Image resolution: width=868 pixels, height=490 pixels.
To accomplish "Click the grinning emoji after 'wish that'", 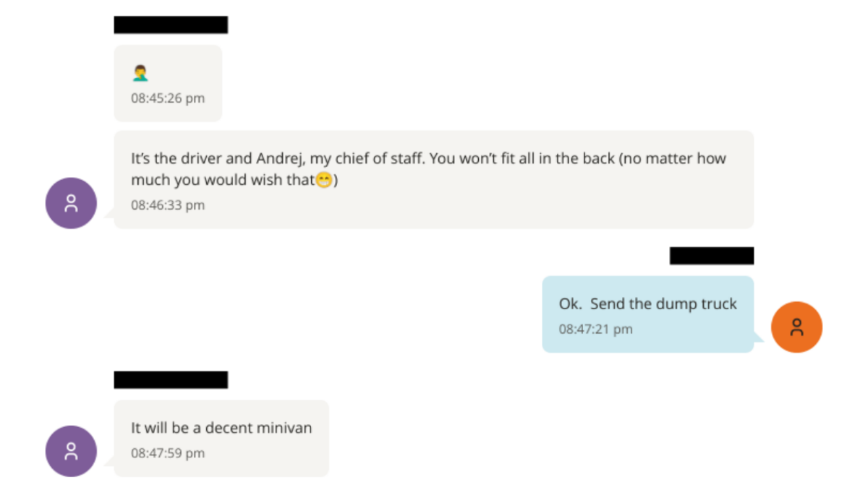I will (x=324, y=181).
